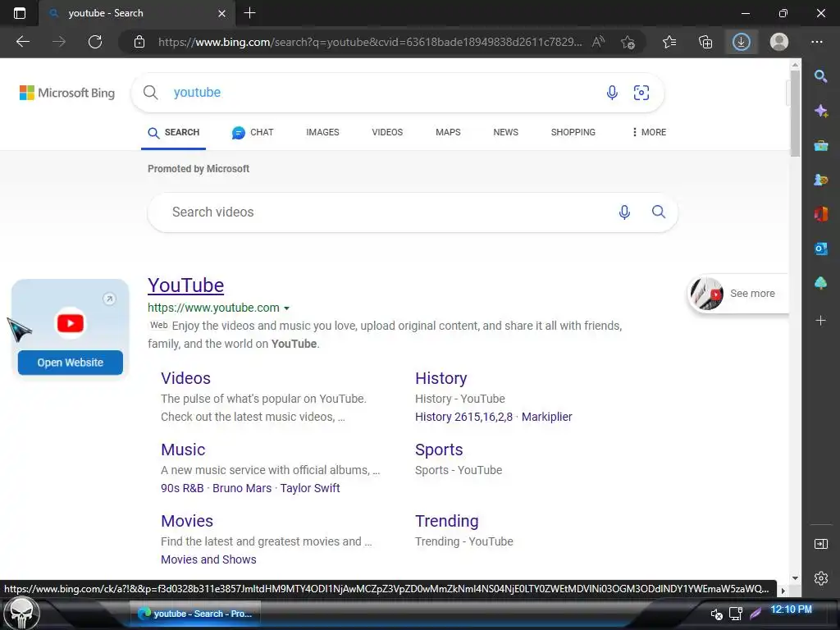Add this page to favorites star icon
Viewport: 840px width, 630px height.
coord(628,42)
